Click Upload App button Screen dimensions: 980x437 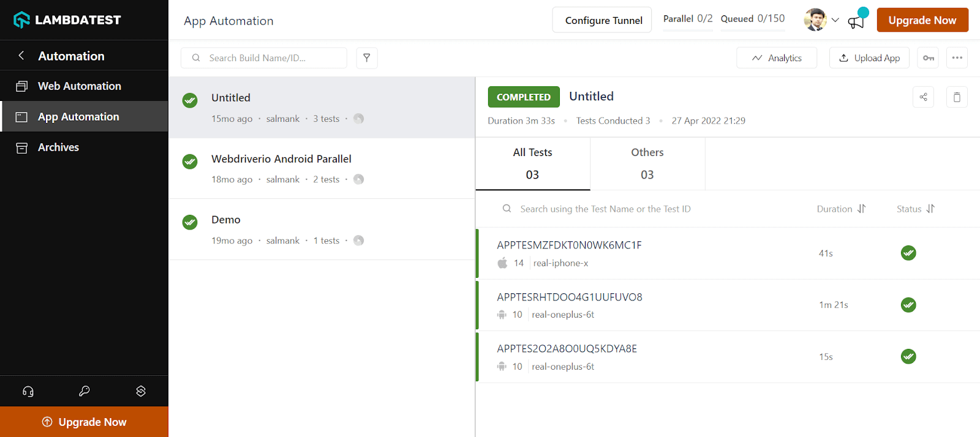coord(869,58)
